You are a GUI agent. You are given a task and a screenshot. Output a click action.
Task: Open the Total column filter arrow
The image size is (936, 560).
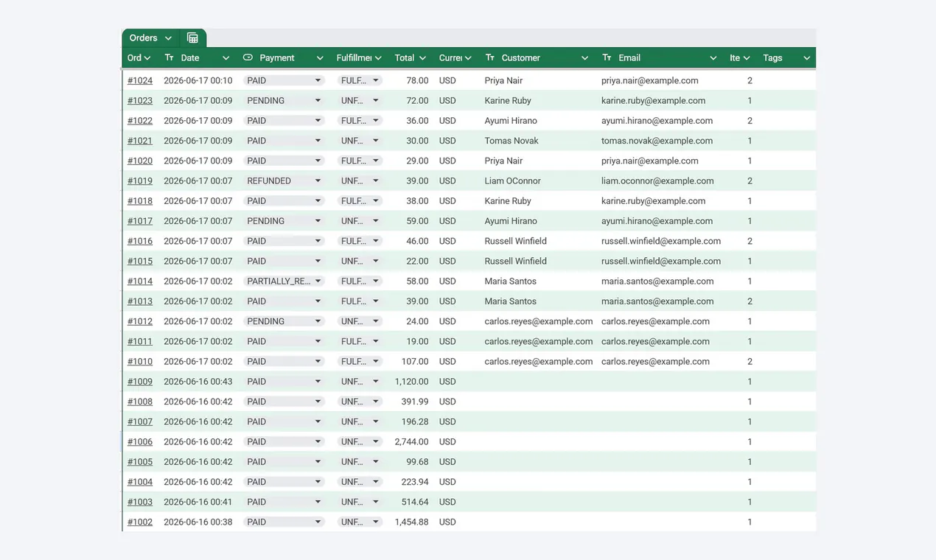[422, 58]
